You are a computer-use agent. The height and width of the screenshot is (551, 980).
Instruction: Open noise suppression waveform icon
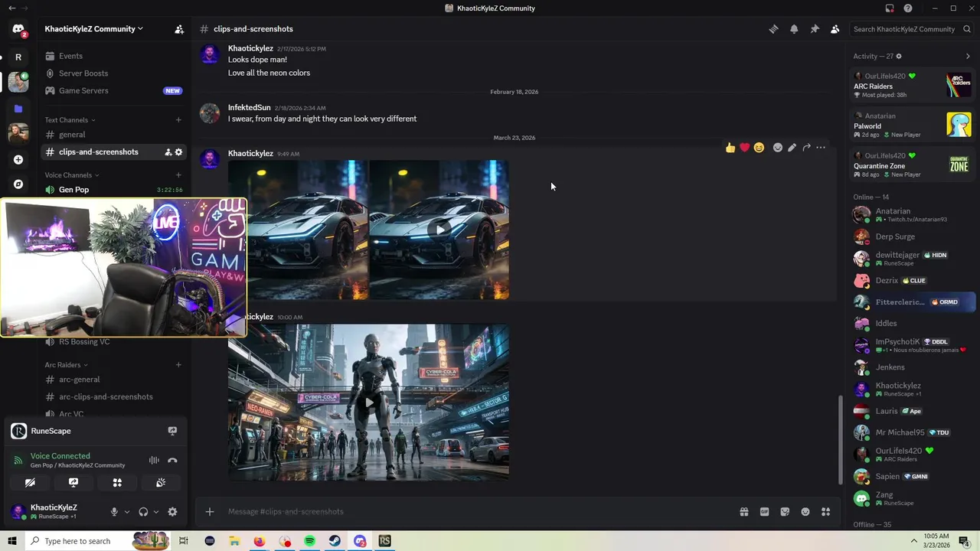[154, 461]
